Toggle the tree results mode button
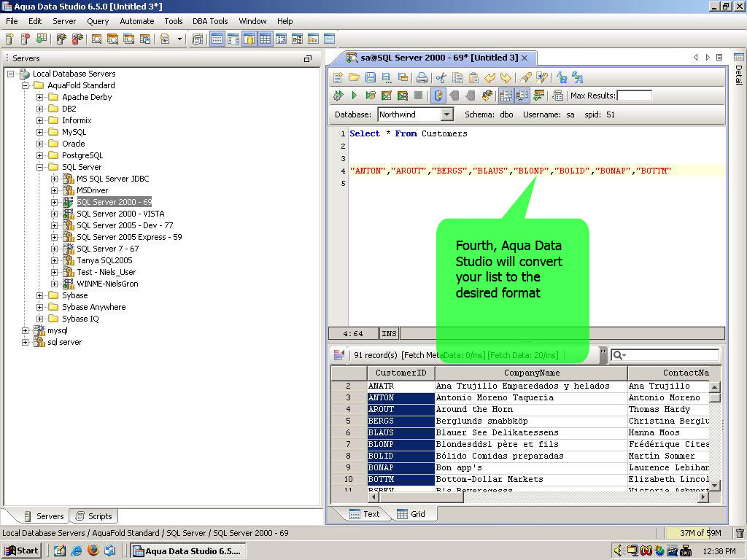 point(522,96)
